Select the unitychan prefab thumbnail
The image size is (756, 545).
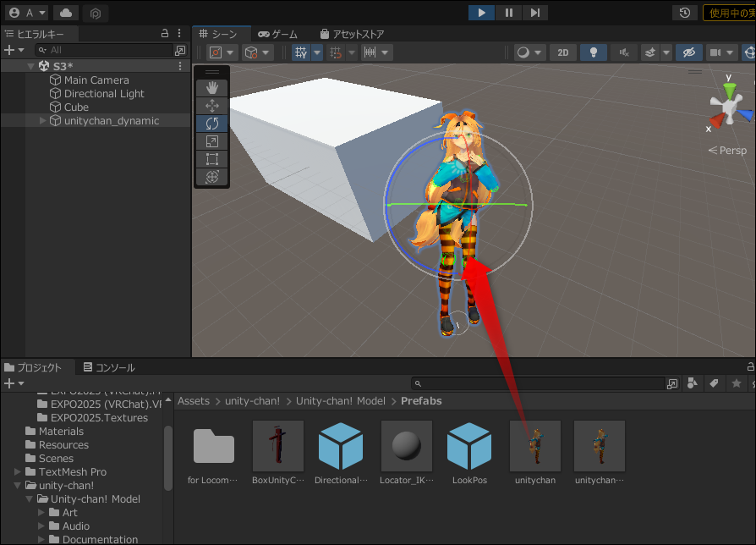pos(535,446)
